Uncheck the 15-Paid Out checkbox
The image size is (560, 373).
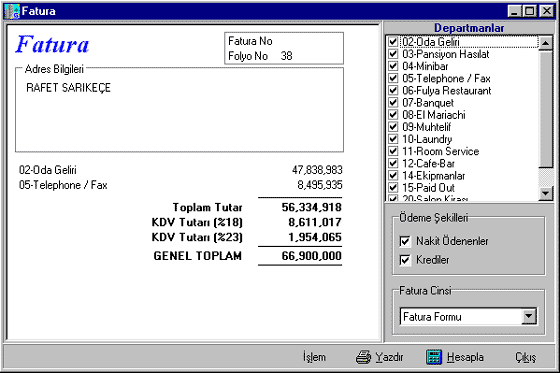click(393, 188)
